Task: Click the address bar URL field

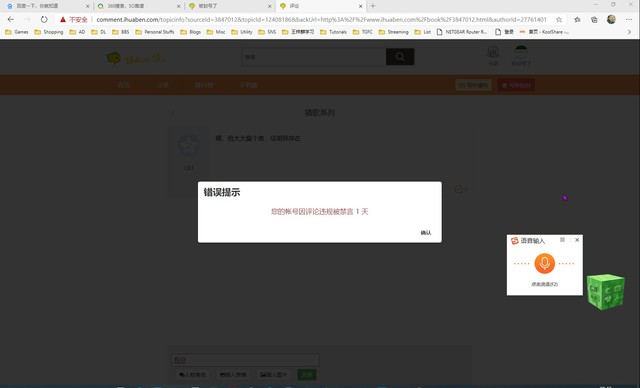Action: coord(321,20)
